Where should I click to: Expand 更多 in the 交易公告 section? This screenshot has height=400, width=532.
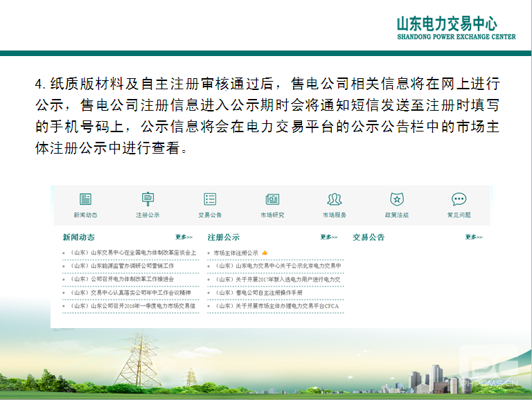pos(474,237)
